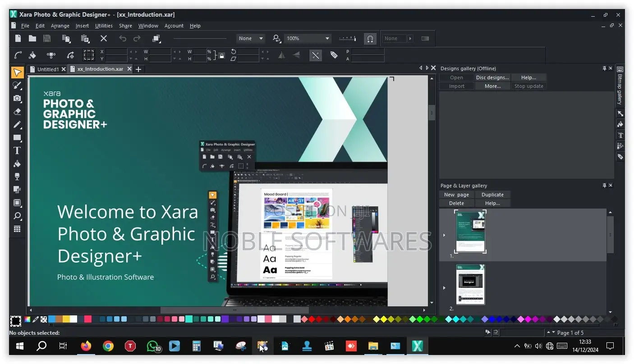This screenshot has width=634, height=364.
Task: Toggle the aspect ratio lock icon
Action: [x=221, y=55]
